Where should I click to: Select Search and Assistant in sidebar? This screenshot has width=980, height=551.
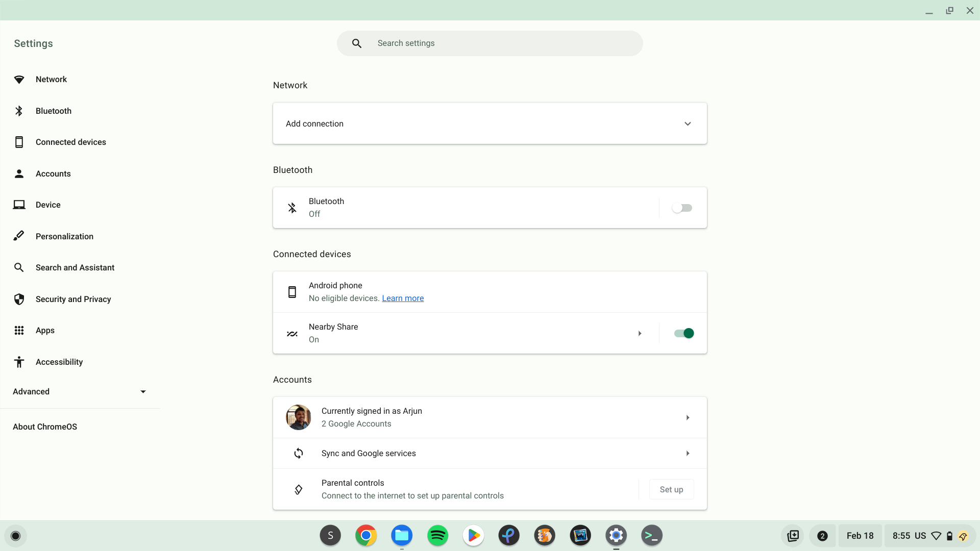click(75, 267)
